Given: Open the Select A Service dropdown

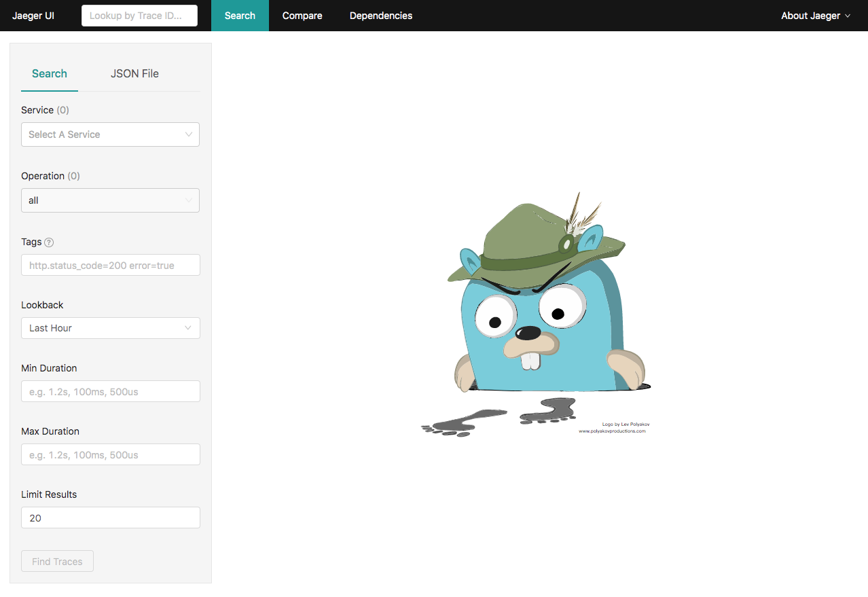Looking at the screenshot, I should coord(110,134).
